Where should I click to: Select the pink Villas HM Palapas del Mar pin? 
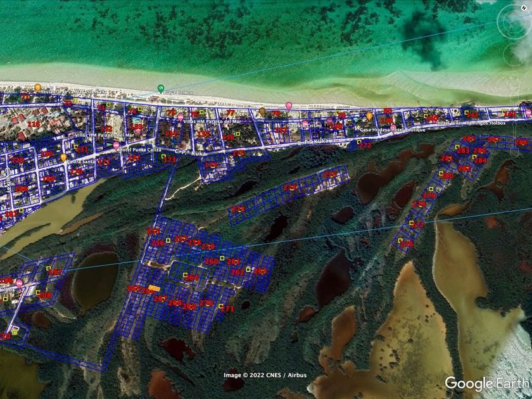click(x=138, y=130)
